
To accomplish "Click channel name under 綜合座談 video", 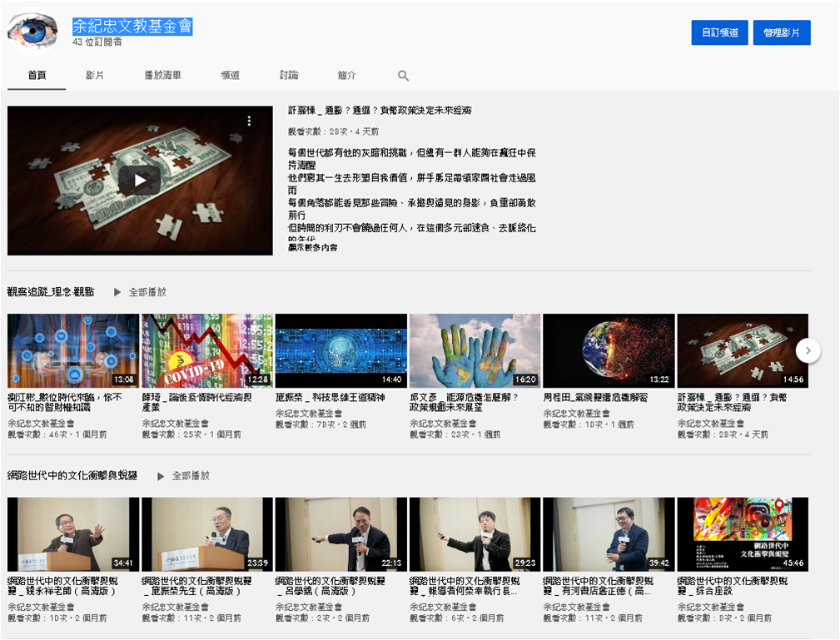I will tap(711, 607).
